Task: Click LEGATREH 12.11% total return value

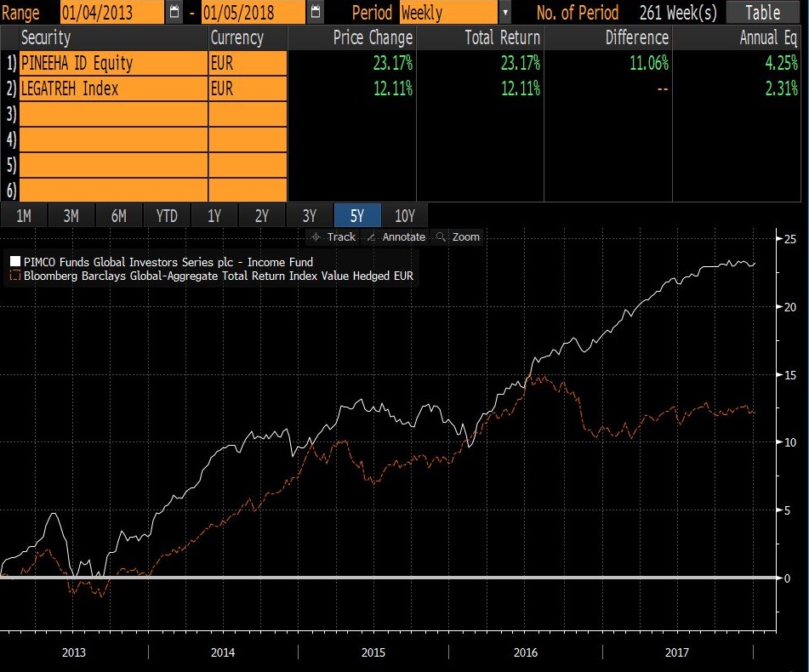Action: click(x=521, y=88)
